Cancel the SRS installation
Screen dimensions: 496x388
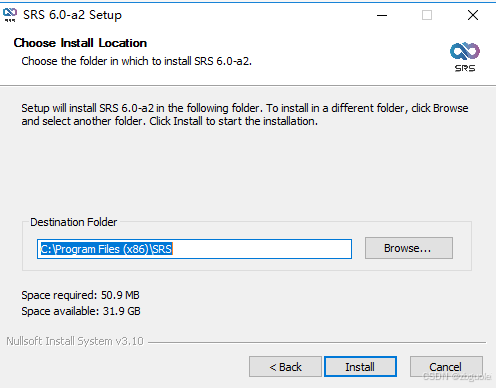click(x=446, y=367)
